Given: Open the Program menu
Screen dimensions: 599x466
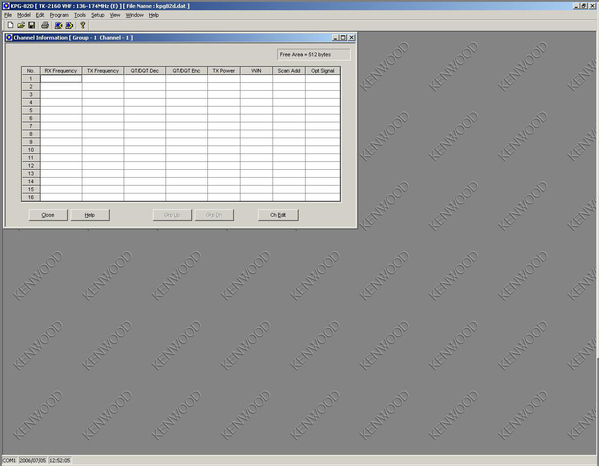Looking at the screenshot, I should pyautogui.click(x=59, y=15).
